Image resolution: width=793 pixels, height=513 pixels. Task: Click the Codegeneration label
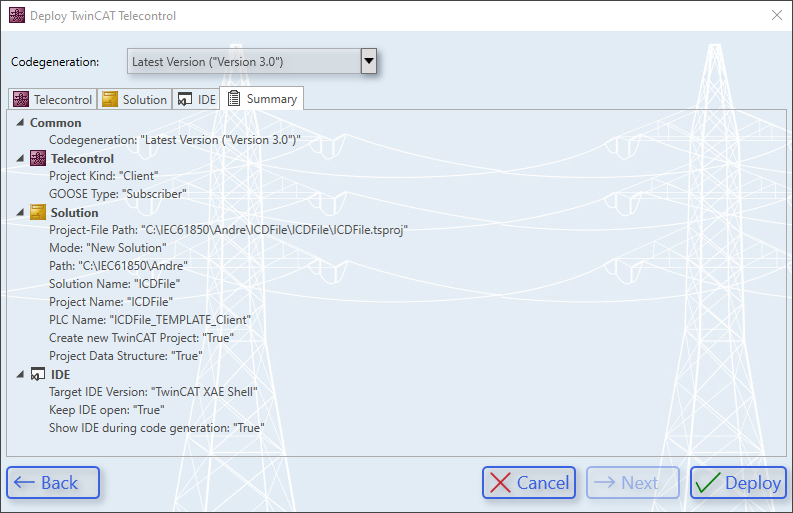coord(55,62)
